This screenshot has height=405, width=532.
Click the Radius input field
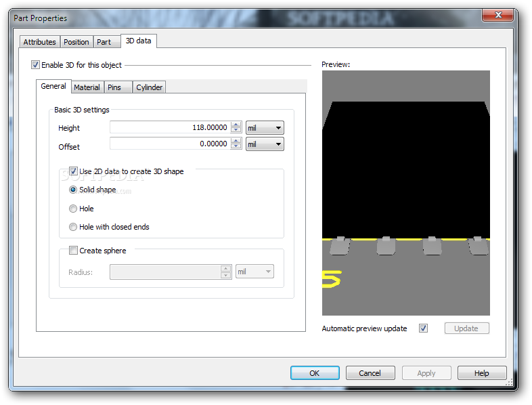click(165, 272)
